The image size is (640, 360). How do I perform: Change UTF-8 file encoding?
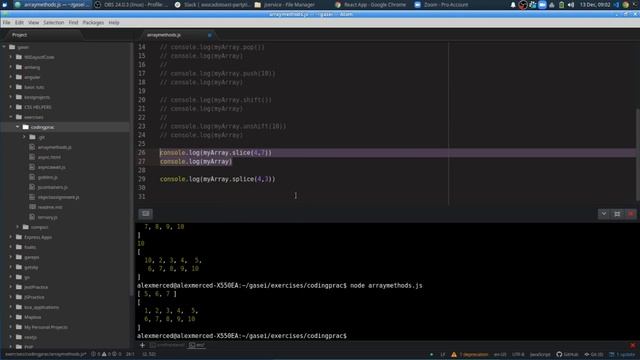tap(518, 354)
